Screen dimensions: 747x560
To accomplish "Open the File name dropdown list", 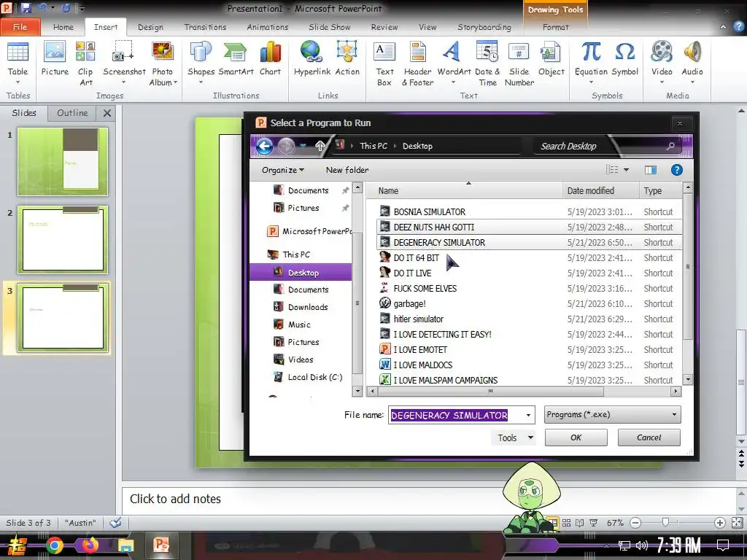I will click(x=528, y=415).
